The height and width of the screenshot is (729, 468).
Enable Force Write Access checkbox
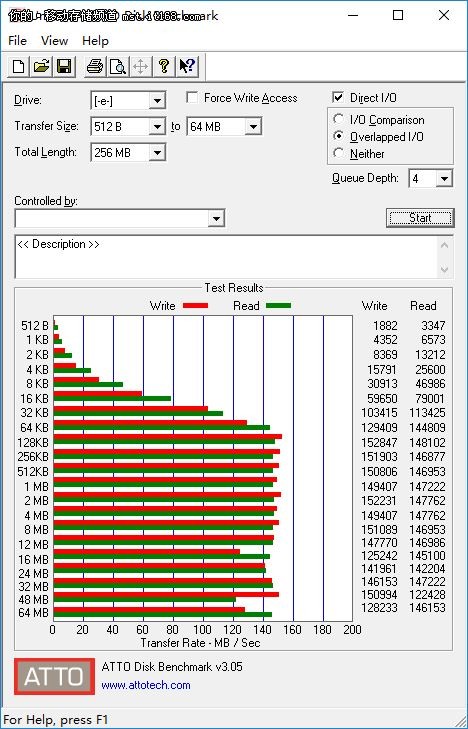click(x=191, y=98)
